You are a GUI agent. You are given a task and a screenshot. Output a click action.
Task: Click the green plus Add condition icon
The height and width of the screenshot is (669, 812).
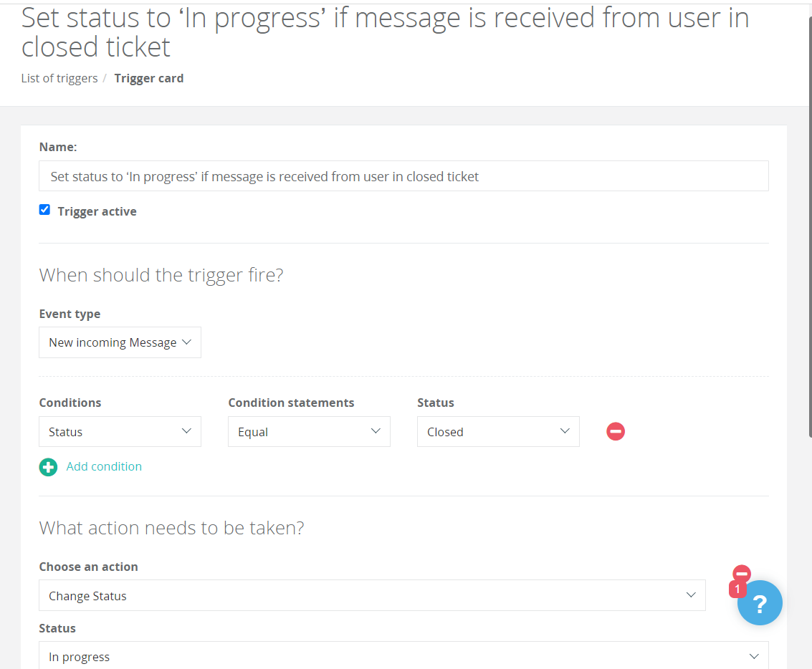click(x=48, y=467)
